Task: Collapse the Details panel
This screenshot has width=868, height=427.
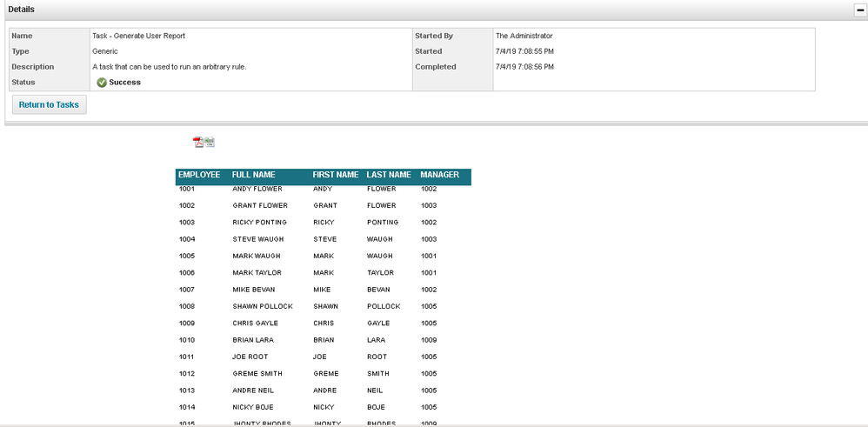Action: click(x=860, y=9)
